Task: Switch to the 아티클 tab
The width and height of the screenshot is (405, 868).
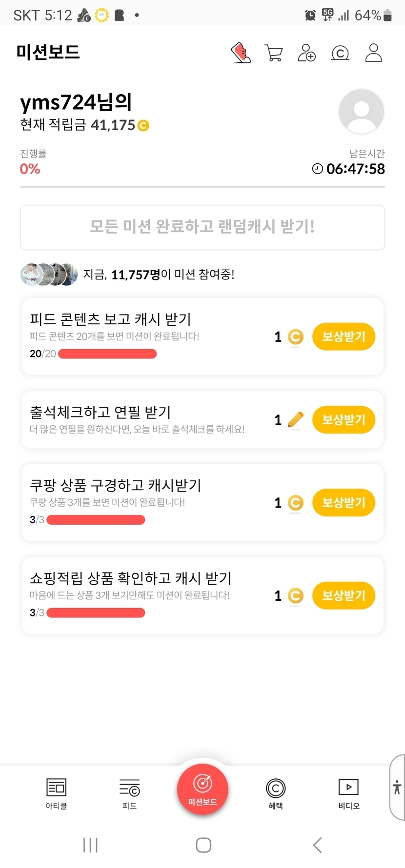Action: pyautogui.click(x=56, y=793)
